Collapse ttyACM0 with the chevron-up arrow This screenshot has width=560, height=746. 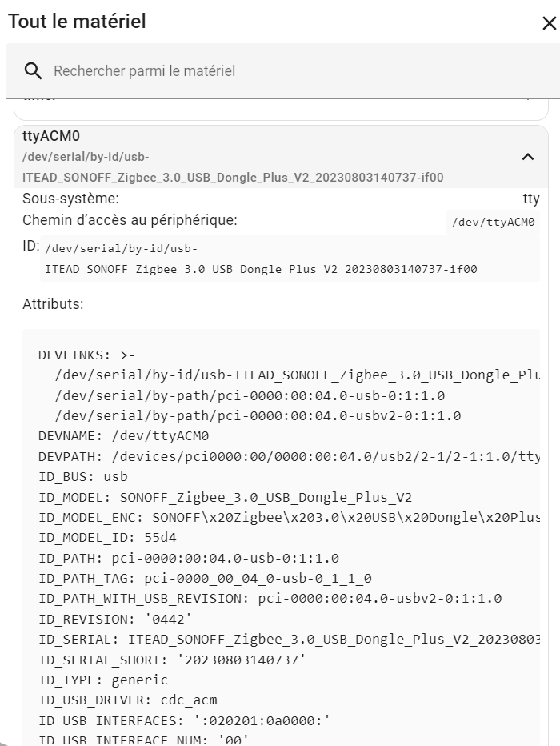528,157
